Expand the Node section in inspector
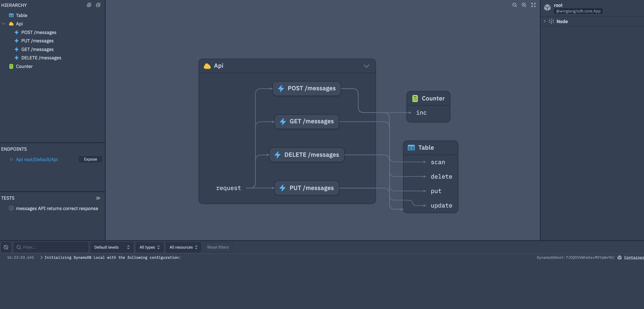Image resolution: width=644 pixels, height=309 pixels. (545, 21)
